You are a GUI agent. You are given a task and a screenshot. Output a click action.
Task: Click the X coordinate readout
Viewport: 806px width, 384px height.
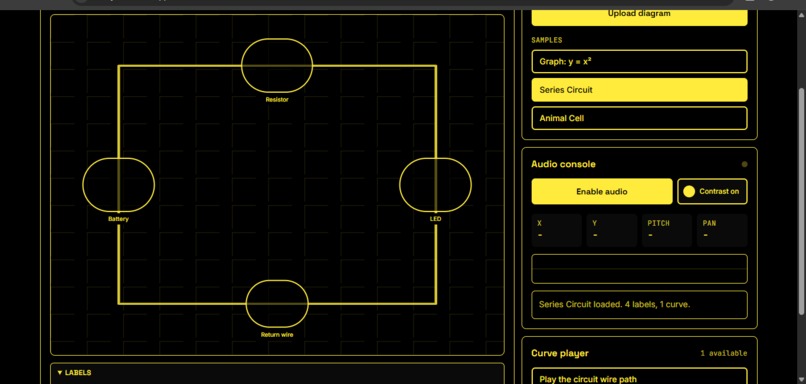click(x=557, y=230)
